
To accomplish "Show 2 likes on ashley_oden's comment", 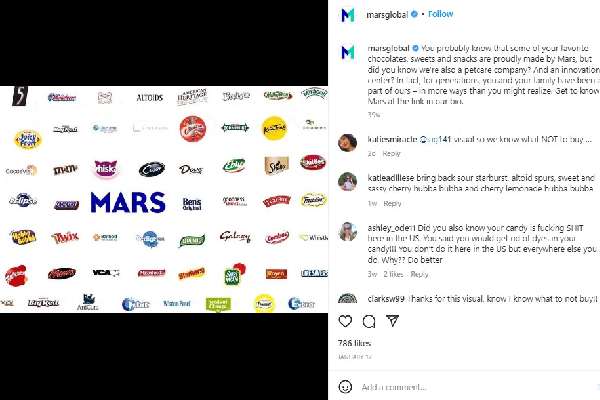I will 393,273.
